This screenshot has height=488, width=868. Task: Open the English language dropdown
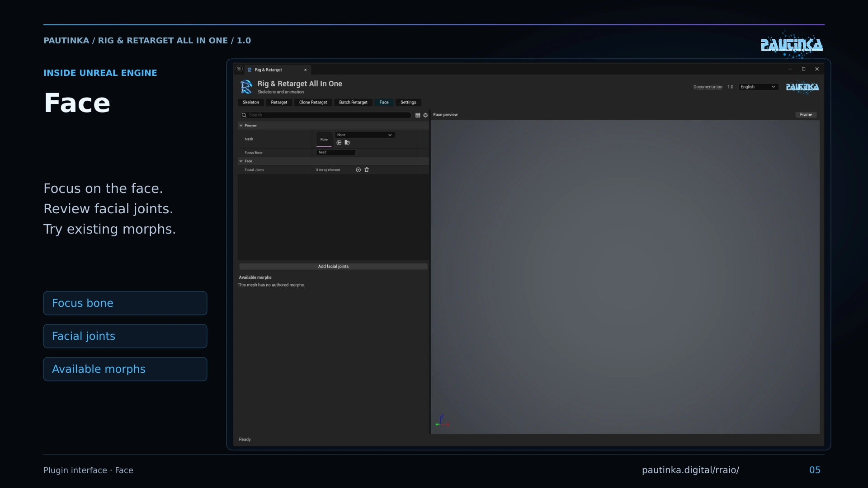[758, 87]
